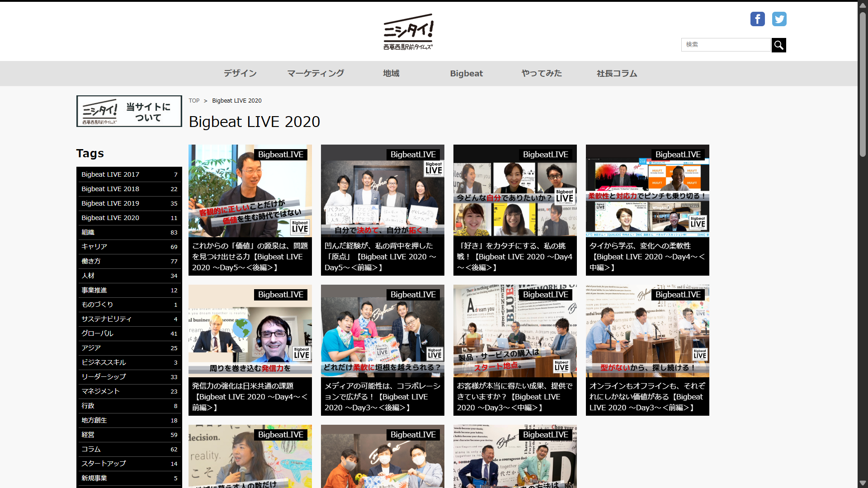Open article title オンラインもオフラインも

[647, 397]
